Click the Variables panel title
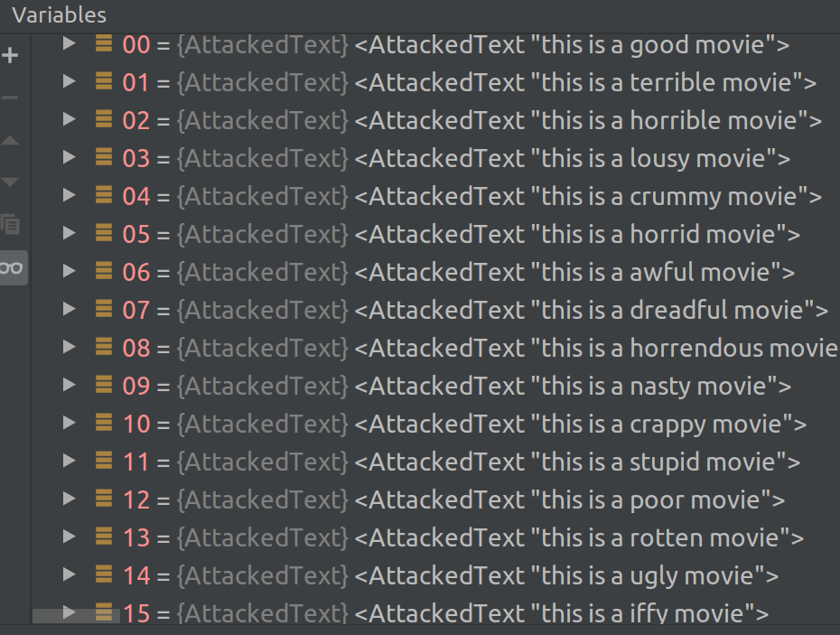The image size is (840, 635). point(59,14)
